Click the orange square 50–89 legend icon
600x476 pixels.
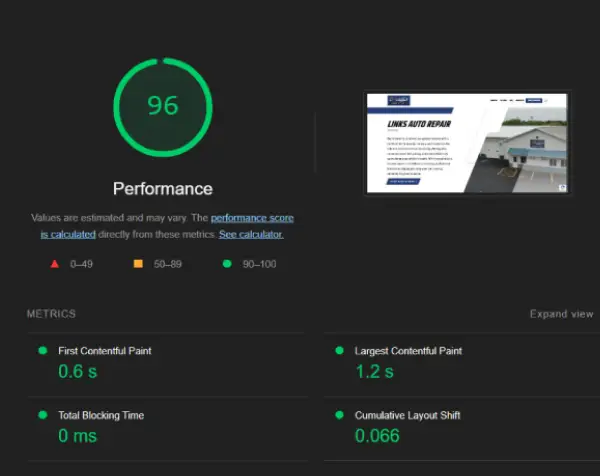(138, 264)
